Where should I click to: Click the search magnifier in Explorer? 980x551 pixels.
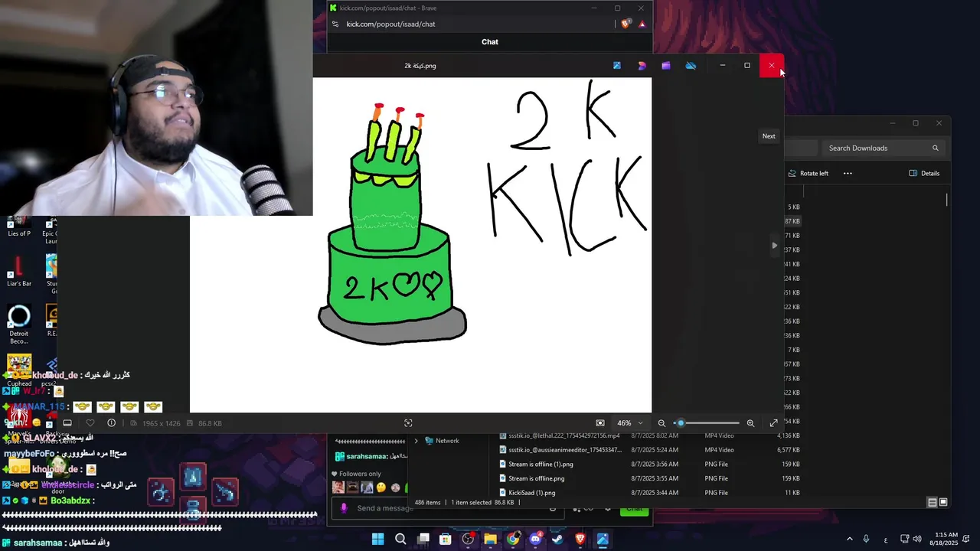tap(935, 148)
